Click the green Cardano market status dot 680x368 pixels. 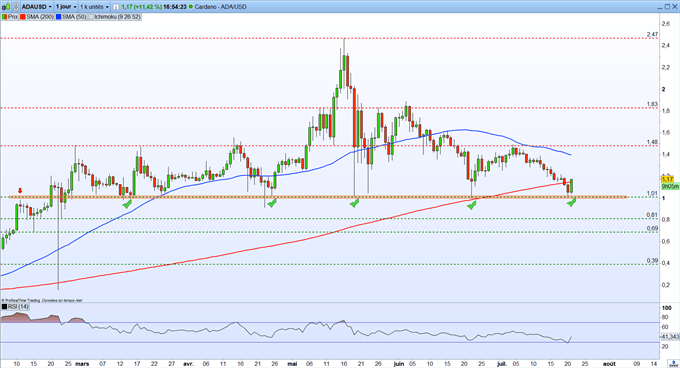coord(191,7)
